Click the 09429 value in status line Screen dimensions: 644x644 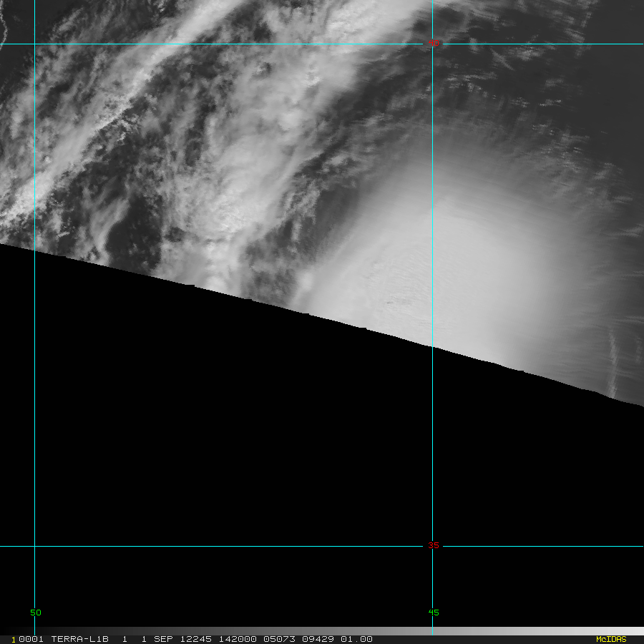tap(318, 639)
